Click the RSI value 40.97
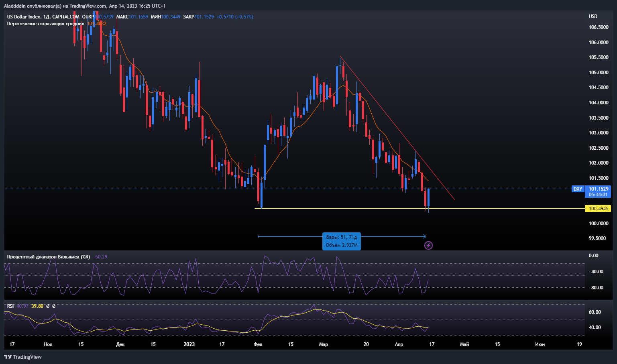 22,306
